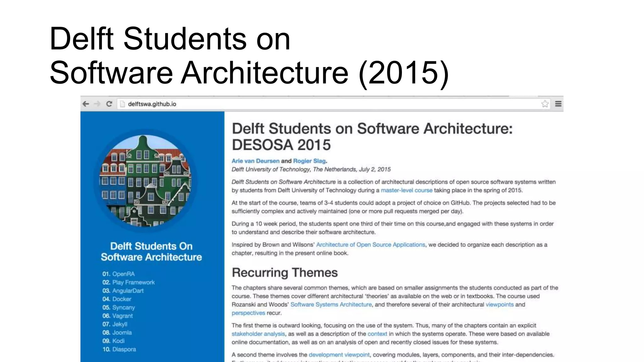This screenshot has height=362, width=644.
Task: Follow the perspectives link
Action: [x=248, y=313]
